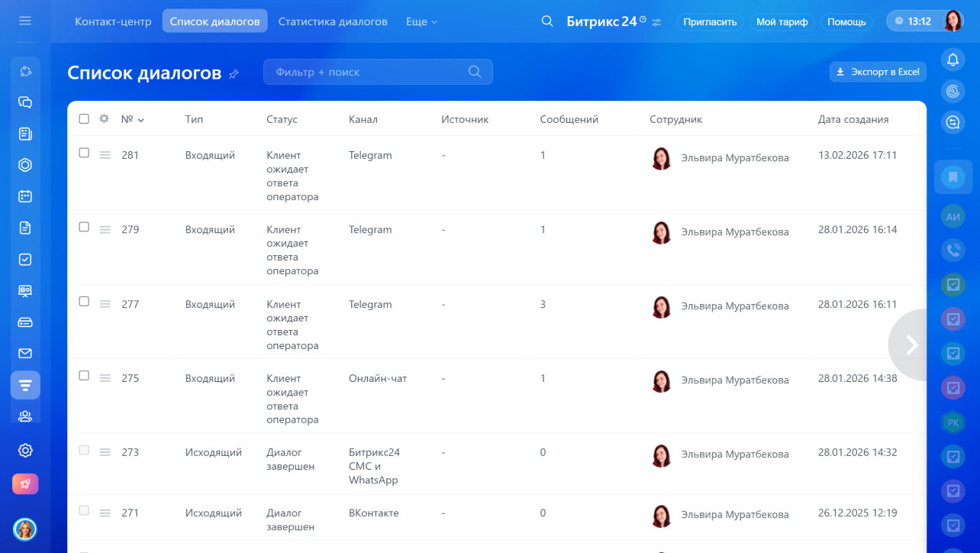Toggle sort on the № column
The height and width of the screenshot is (553, 980).
click(132, 119)
